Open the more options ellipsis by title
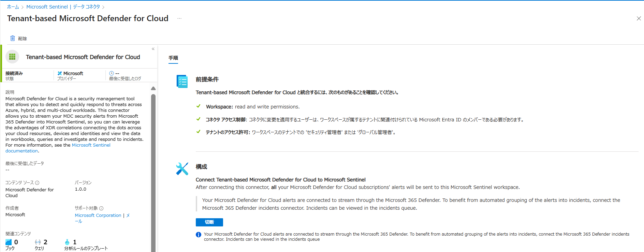Image resolution: width=644 pixels, height=252 pixels. (179, 18)
